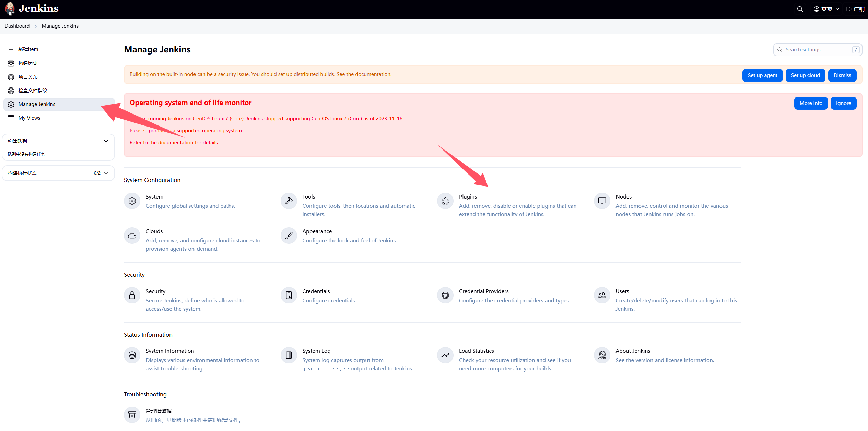
Task: Select Manage Jenkins sidebar entry
Action: pyautogui.click(x=58, y=104)
